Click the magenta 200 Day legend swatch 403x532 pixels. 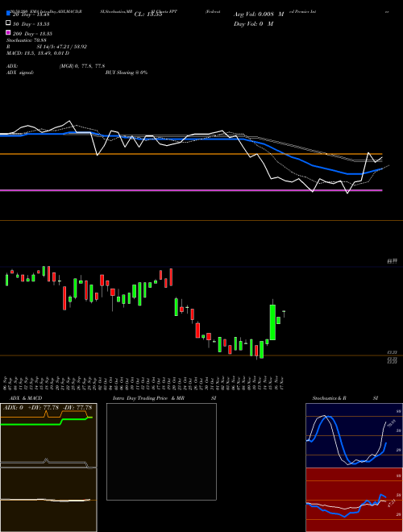pyautogui.click(x=9, y=32)
